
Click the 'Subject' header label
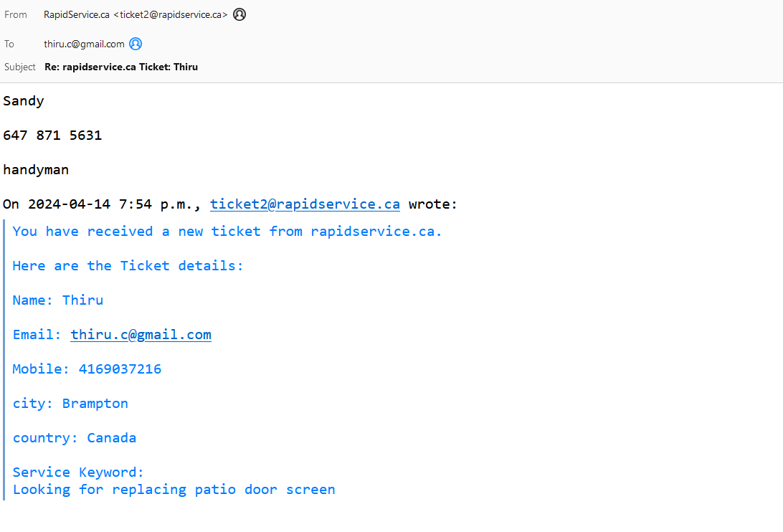click(x=20, y=67)
